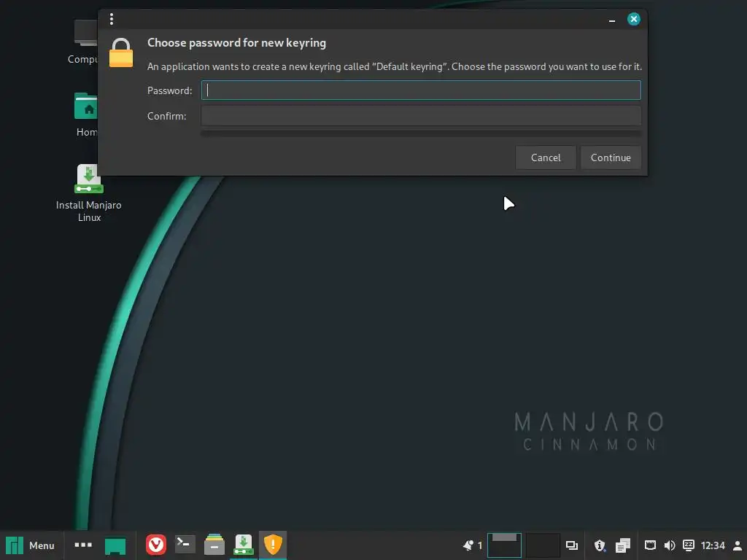Open the sound volume applet
The height and width of the screenshot is (560, 747).
tap(670, 545)
